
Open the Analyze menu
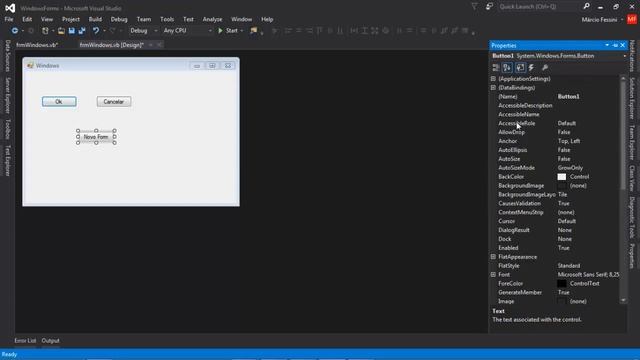click(x=212, y=19)
